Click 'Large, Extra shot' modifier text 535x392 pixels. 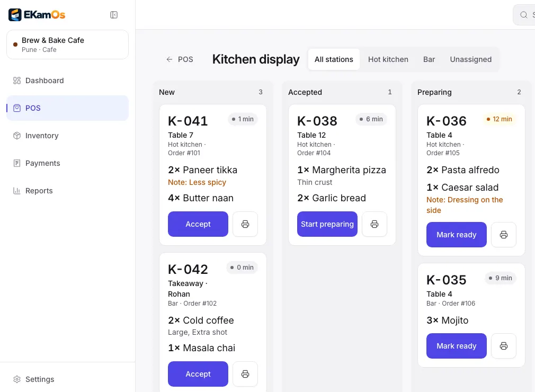coord(197,332)
